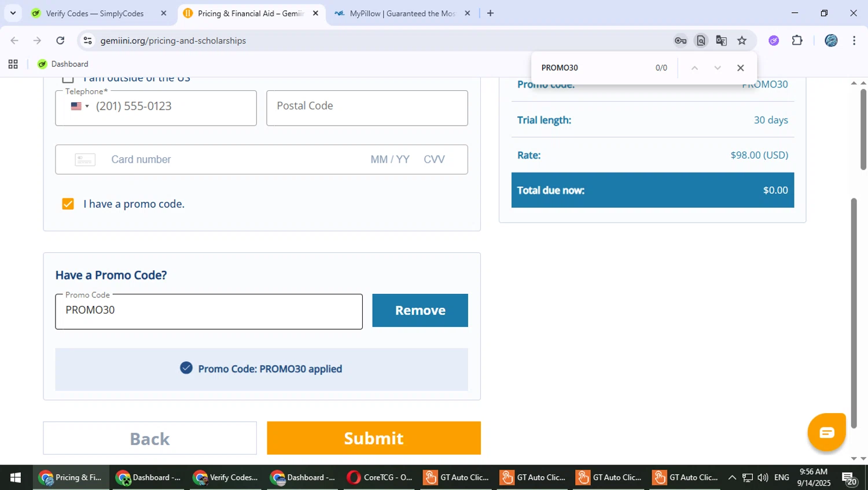The height and width of the screenshot is (490, 868).
Task: Open site information icon in address bar
Action: click(x=87, y=40)
